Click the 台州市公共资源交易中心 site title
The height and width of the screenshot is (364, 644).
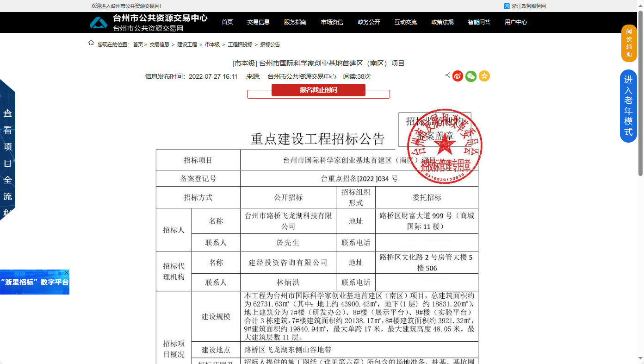point(160,19)
